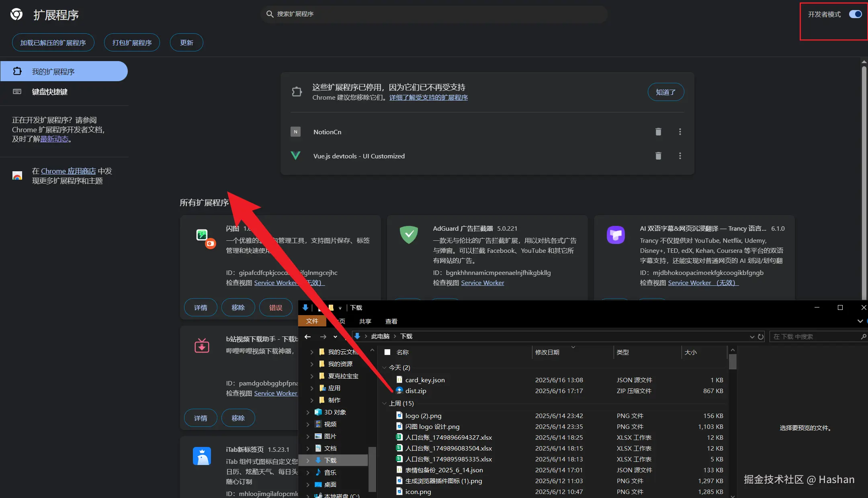Expand the 3D 对象 tree node
Viewport: 868px width, 498px height.
pyautogui.click(x=308, y=412)
